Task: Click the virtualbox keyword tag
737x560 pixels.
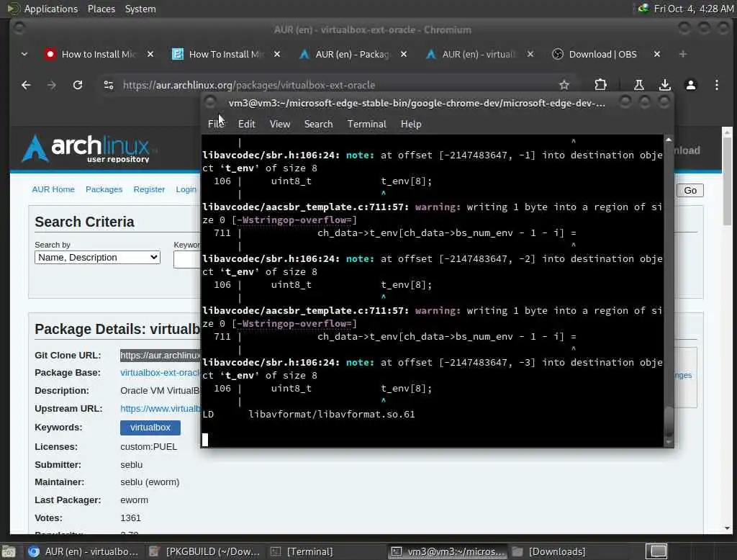Action: [x=150, y=428]
